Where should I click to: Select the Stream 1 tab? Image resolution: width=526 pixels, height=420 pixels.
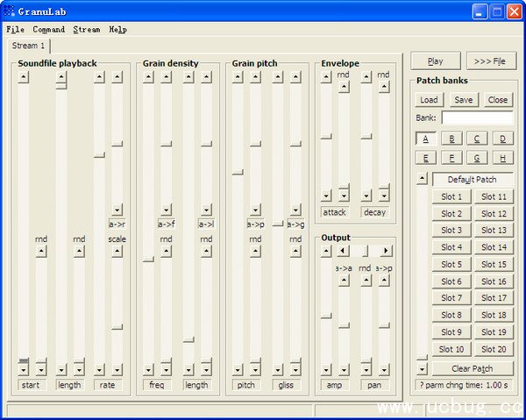click(x=28, y=45)
